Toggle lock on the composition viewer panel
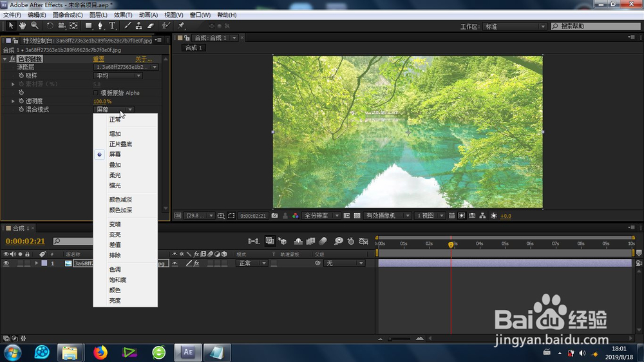Screen dimensions: 644x362 pyautogui.click(x=187, y=38)
